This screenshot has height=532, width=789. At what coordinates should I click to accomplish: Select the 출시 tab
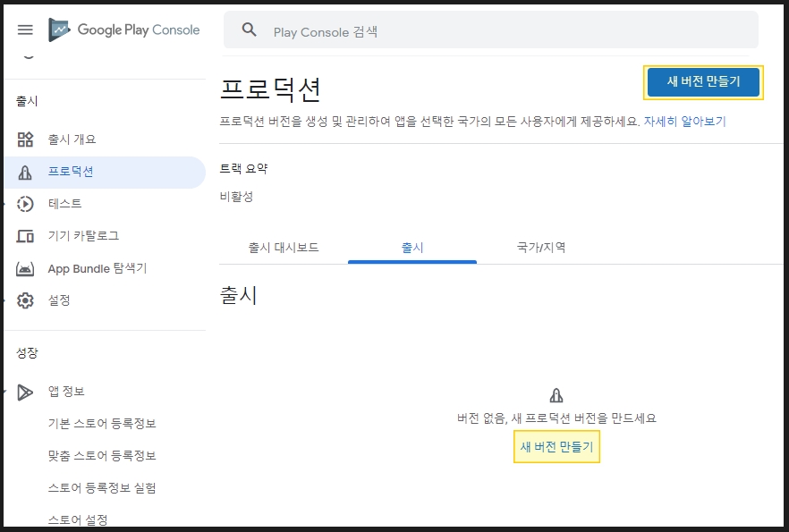(x=412, y=248)
